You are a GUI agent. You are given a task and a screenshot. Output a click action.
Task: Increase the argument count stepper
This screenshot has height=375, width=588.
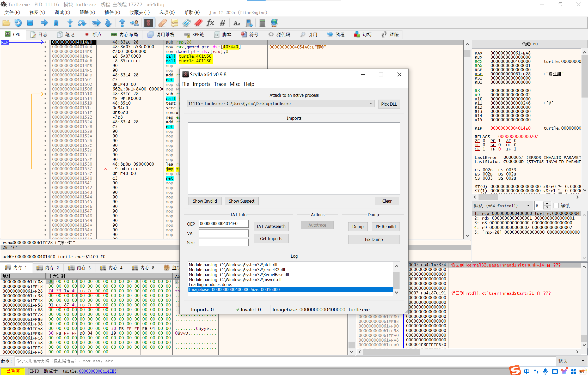[547, 203]
